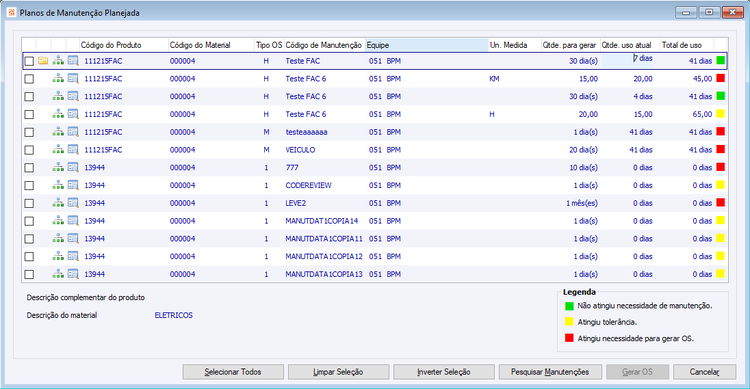
Task: Click the '45,00' total de uso cell
Action: coord(702,78)
